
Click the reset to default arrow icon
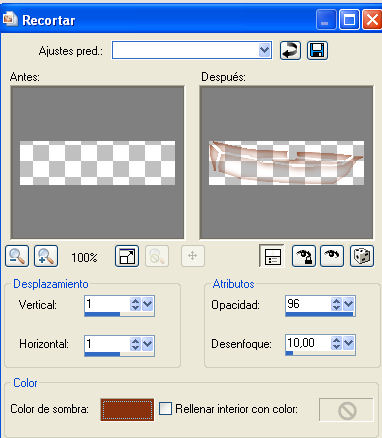pyautogui.click(x=290, y=51)
